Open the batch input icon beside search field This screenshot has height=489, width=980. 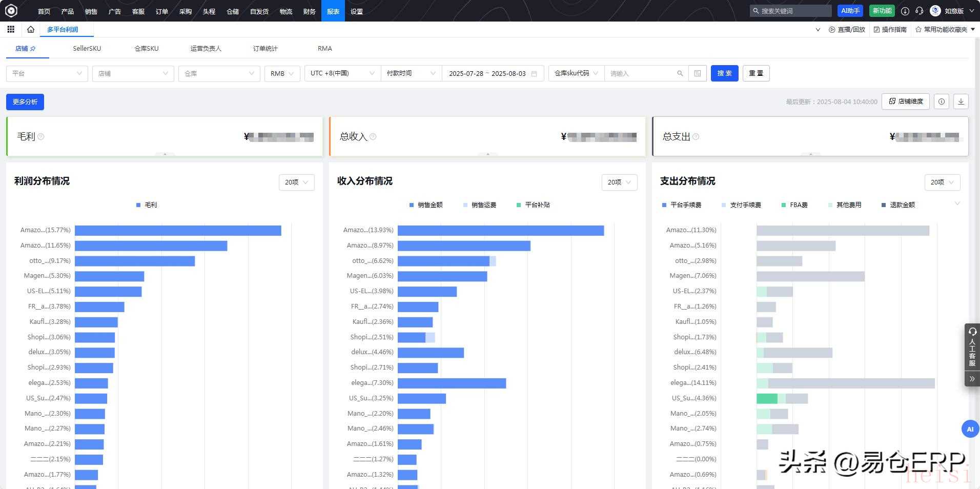click(x=698, y=73)
